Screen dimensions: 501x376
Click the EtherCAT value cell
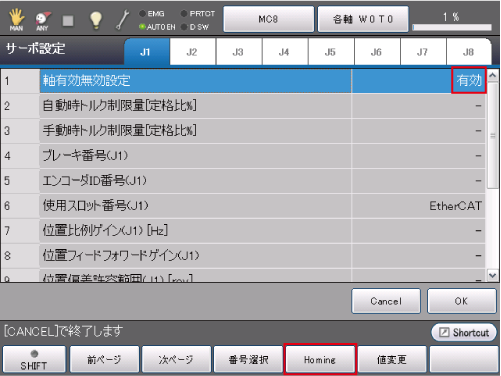[x=419, y=206]
